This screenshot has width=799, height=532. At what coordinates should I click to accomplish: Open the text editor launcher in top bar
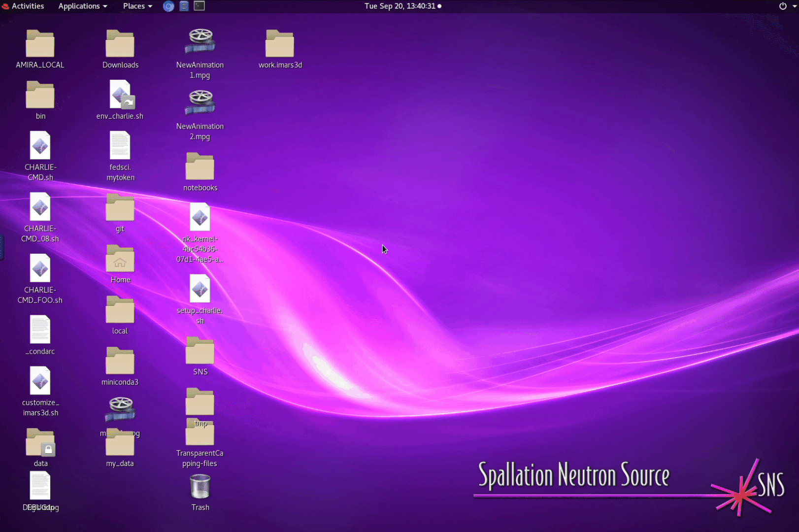point(184,6)
